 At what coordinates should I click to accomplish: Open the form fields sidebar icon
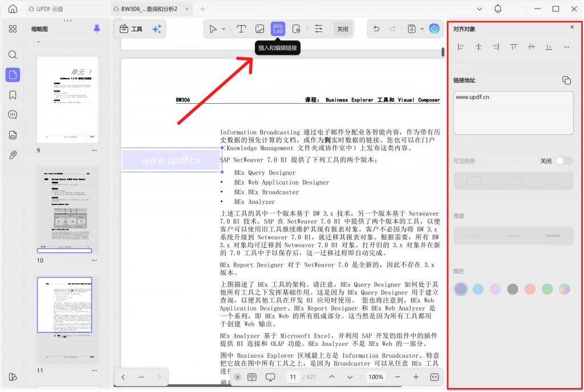13,135
